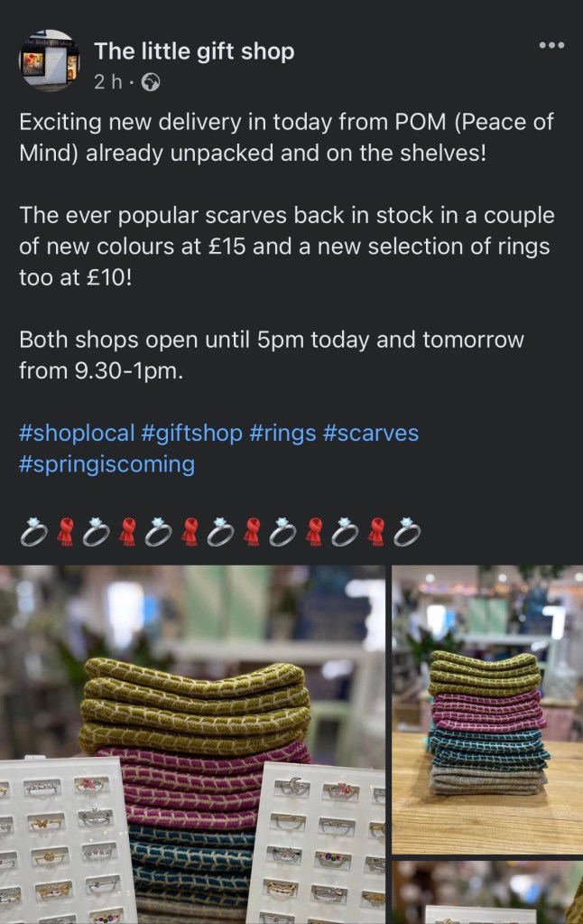This screenshot has width=583, height=924.
Task: Open the partially visible bottom-right photo
Action: tap(487, 892)
